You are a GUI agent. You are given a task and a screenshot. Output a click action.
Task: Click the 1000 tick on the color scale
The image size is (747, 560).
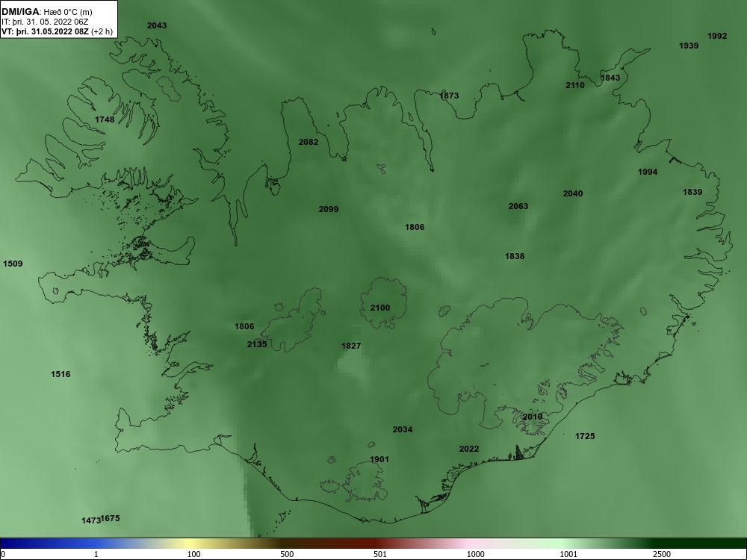click(x=475, y=554)
